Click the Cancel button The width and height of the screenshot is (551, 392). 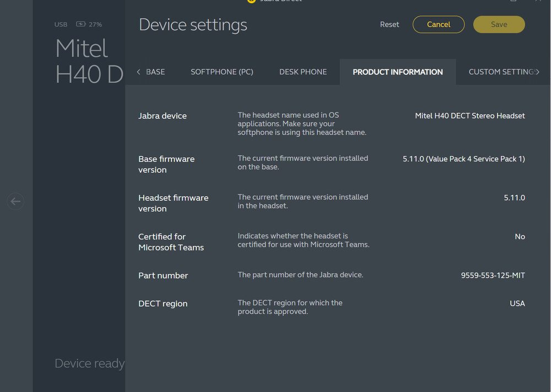point(439,24)
